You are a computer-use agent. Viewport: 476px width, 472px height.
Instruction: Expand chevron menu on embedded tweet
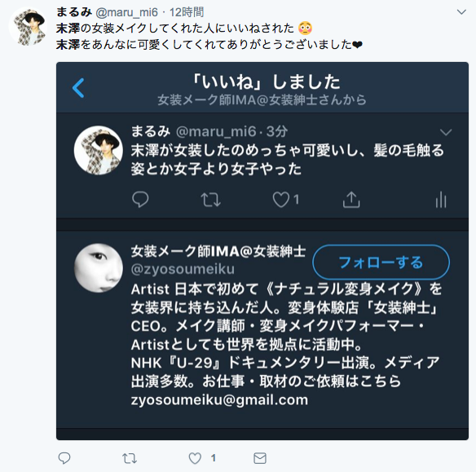pyautogui.click(x=446, y=132)
